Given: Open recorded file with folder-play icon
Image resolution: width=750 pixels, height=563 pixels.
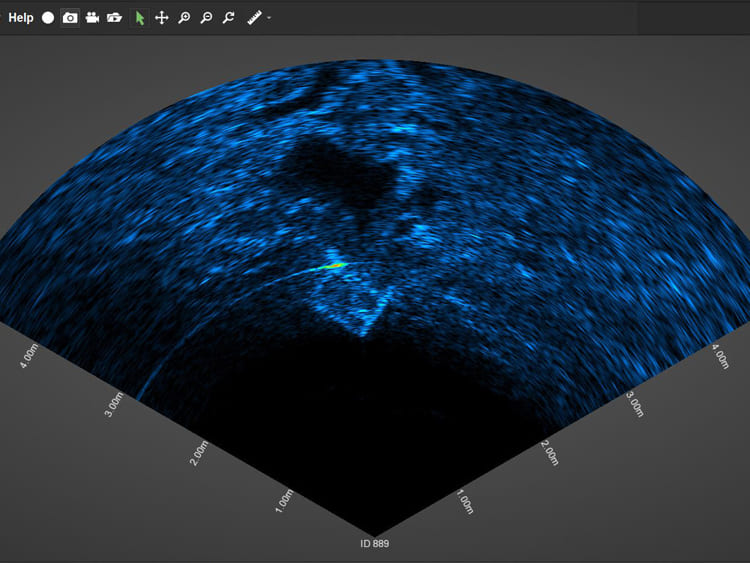Looking at the screenshot, I should click(114, 18).
